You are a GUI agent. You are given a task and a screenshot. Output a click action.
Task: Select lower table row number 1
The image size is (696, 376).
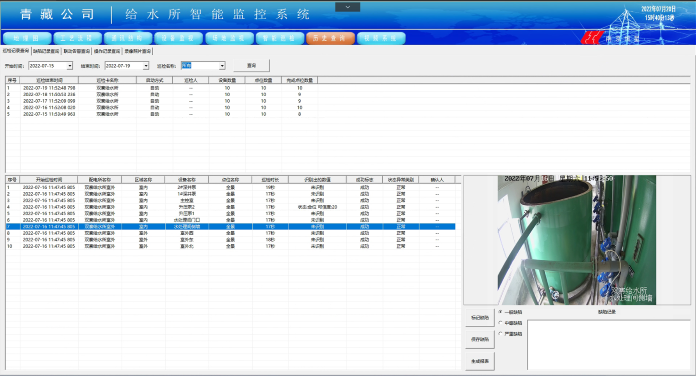tap(230, 187)
